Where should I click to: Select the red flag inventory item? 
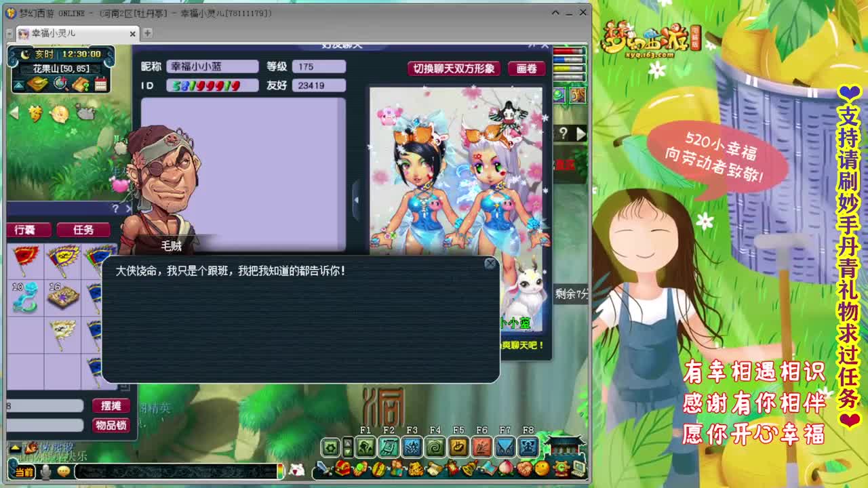click(x=26, y=261)
